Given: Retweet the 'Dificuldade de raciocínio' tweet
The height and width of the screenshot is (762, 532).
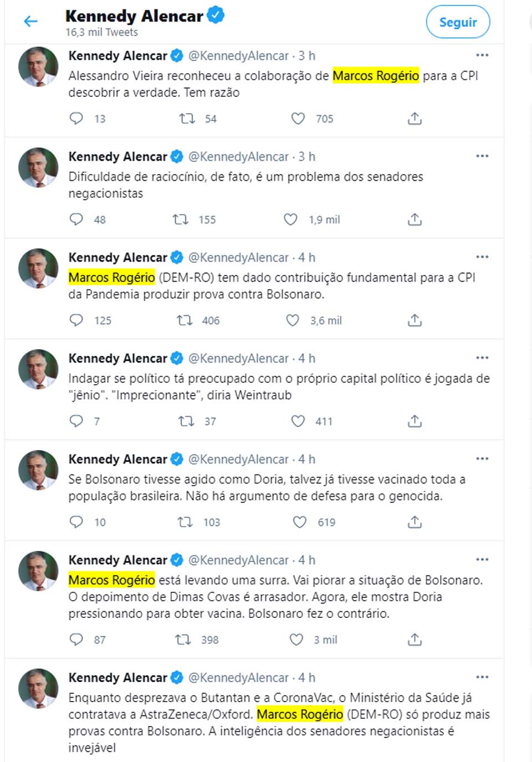Looking at the screenshot, I should tap(181, 219).
